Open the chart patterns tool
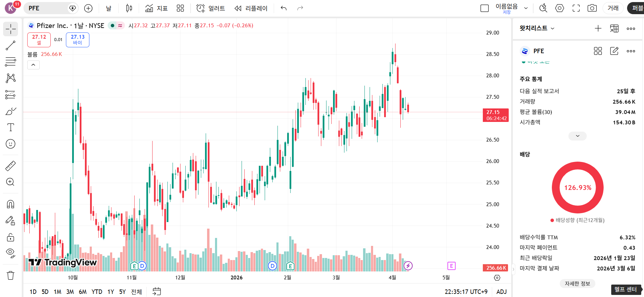Screen dimensions: 644x297 [x=11, y=78]
